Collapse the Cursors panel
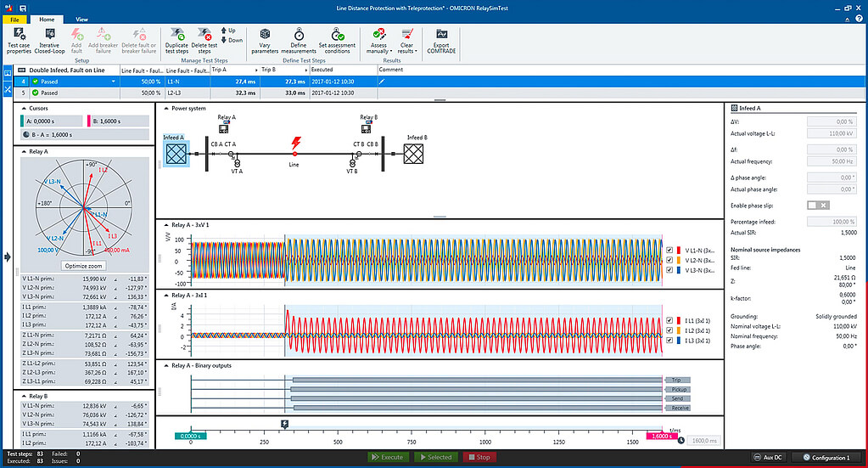Screen dimensions: 868x468 coord(24,109)
